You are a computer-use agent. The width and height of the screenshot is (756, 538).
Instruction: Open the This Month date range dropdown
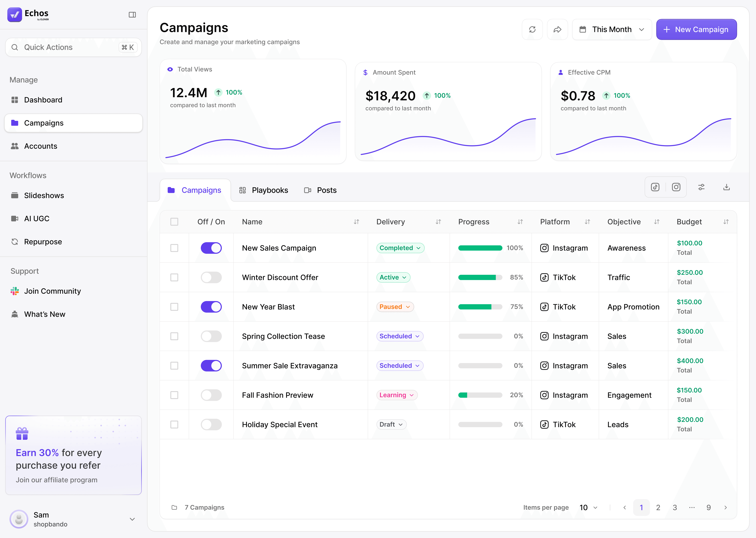612,29
